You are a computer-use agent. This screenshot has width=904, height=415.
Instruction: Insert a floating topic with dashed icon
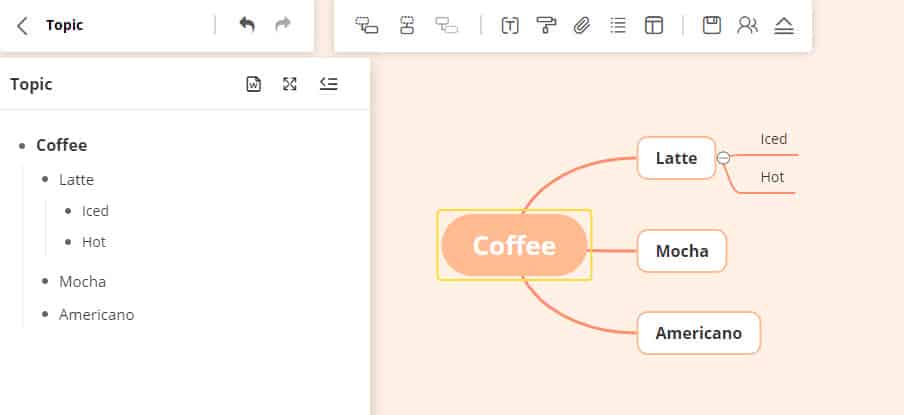(x=407, y=25)
